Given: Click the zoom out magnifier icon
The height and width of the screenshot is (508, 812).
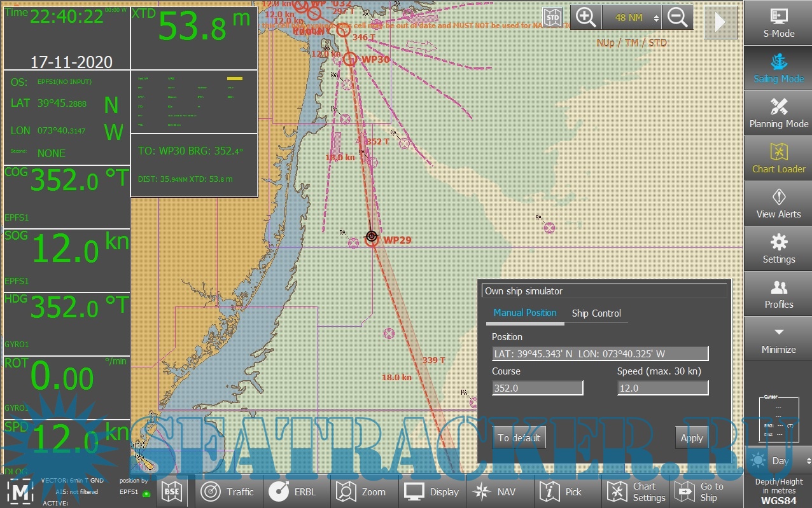Looking at the screenshot, I should point(677,18).
